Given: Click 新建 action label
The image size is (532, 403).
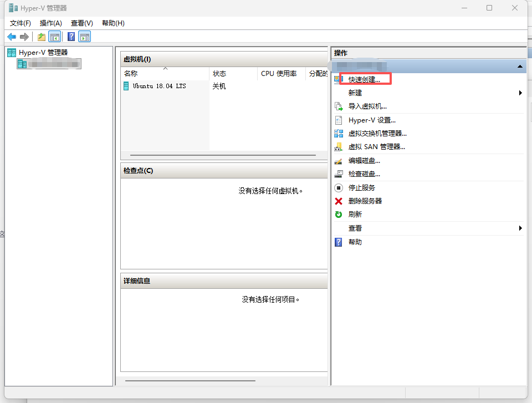Looking at the screenshot, I should [x=355, y=93].
